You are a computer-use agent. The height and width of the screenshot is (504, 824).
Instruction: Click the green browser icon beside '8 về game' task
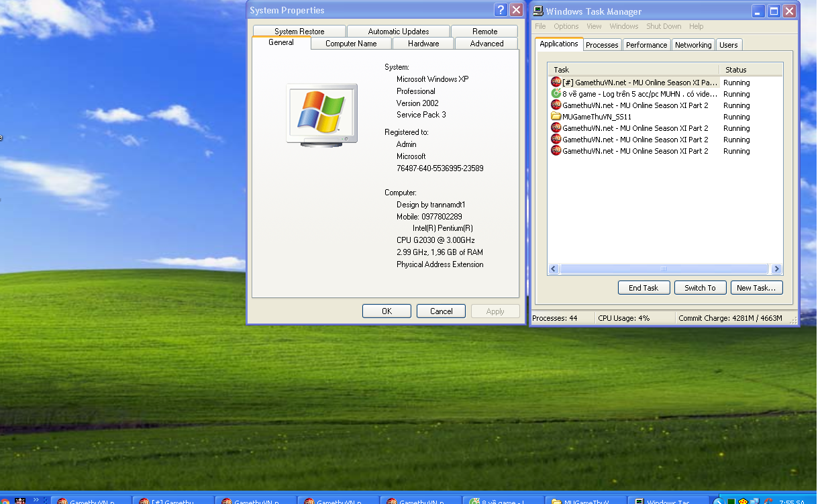[x=556, y=94]
